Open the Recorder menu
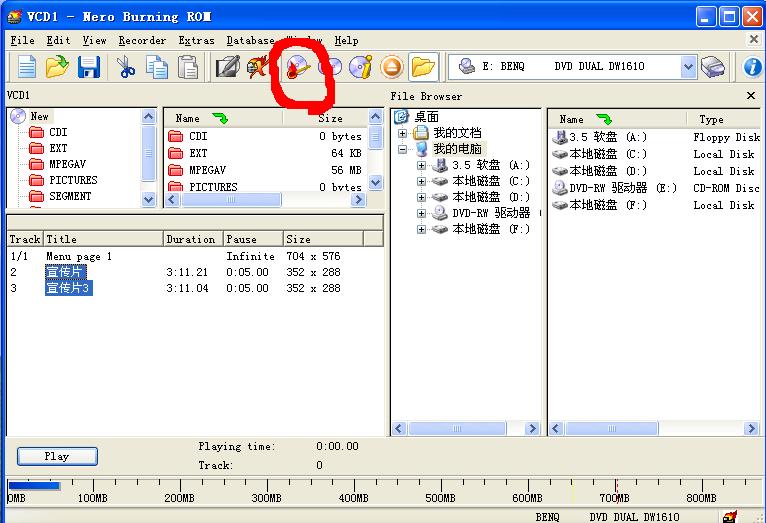 142,41
